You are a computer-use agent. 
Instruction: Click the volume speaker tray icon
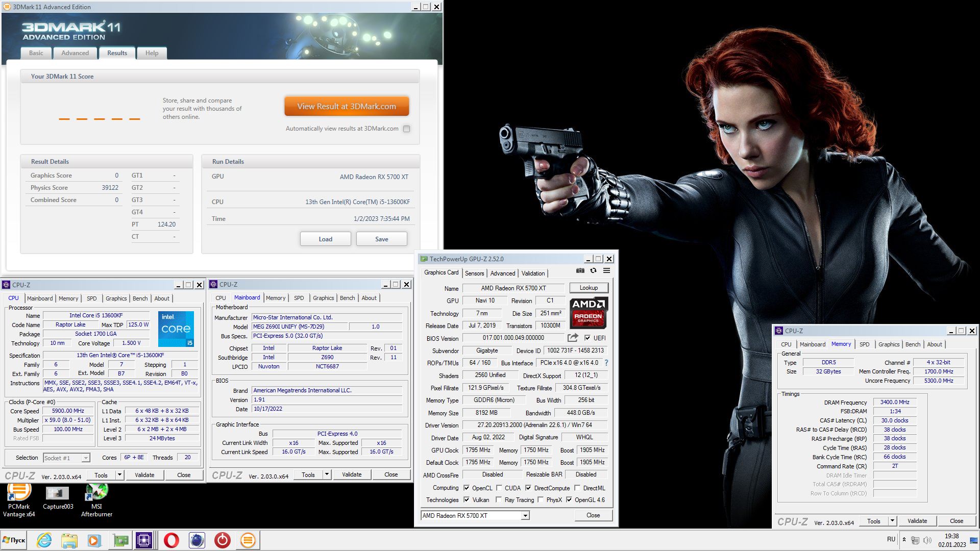(x=927, y=540)
